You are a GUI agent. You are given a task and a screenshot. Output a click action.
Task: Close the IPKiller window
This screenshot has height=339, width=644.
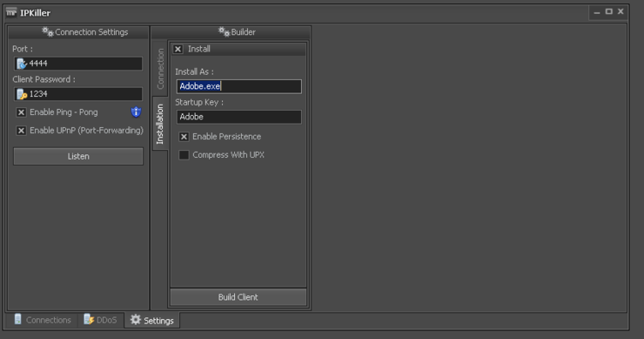[x=621, y=11]
